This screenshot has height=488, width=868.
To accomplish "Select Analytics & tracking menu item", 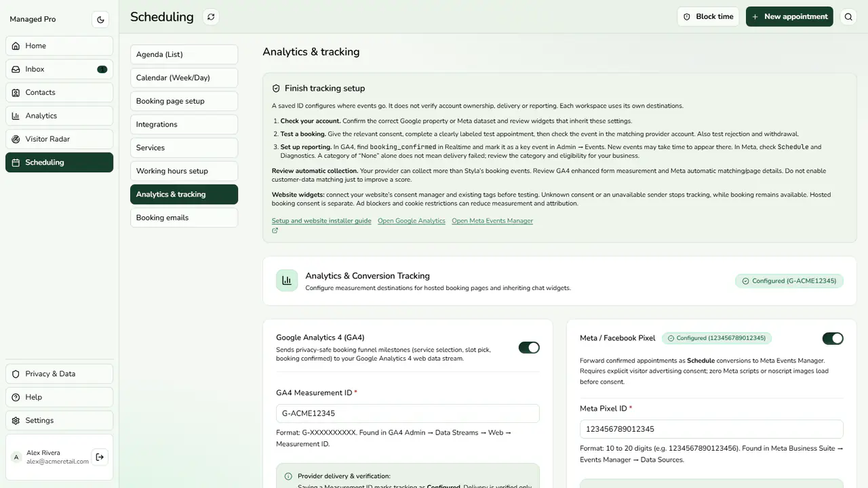I will [184, 195].
